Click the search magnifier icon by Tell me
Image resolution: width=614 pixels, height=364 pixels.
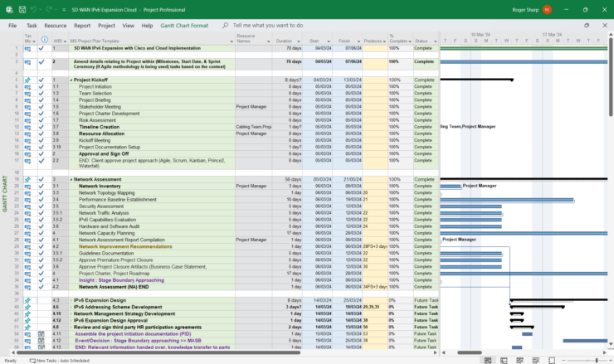(x=226, y=26)
